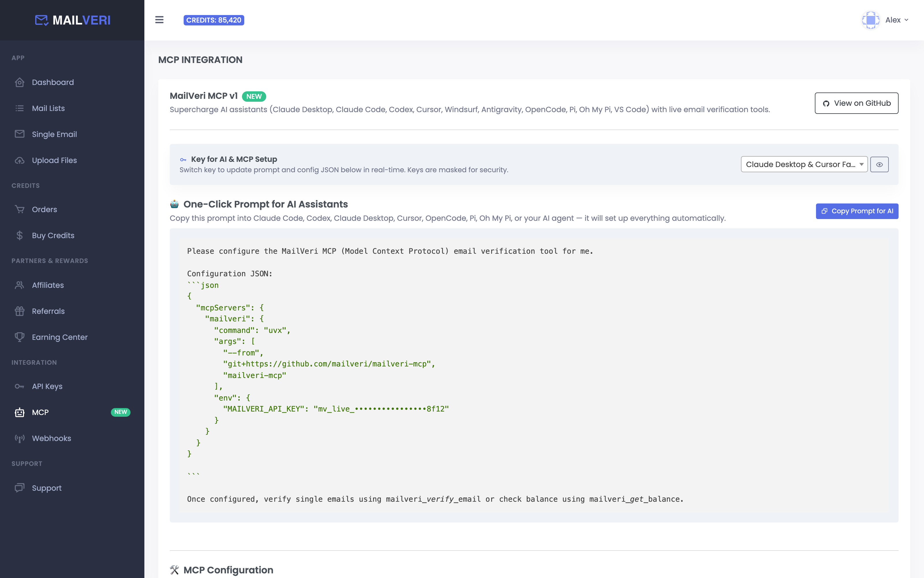924x578 pixels.
Task: Click the Single Email envelope icon
Action: click(x=19, y=134)
